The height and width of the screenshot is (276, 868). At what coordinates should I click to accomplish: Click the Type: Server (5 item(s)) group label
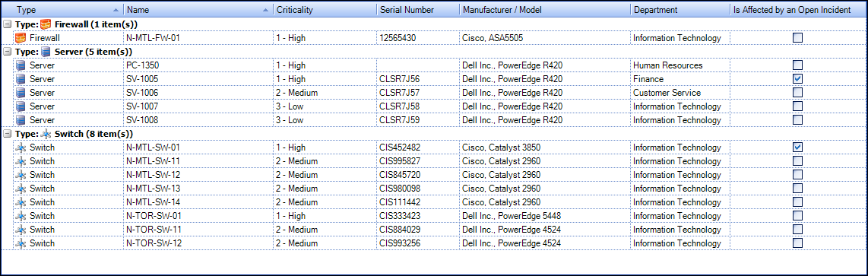pos(73,52)
